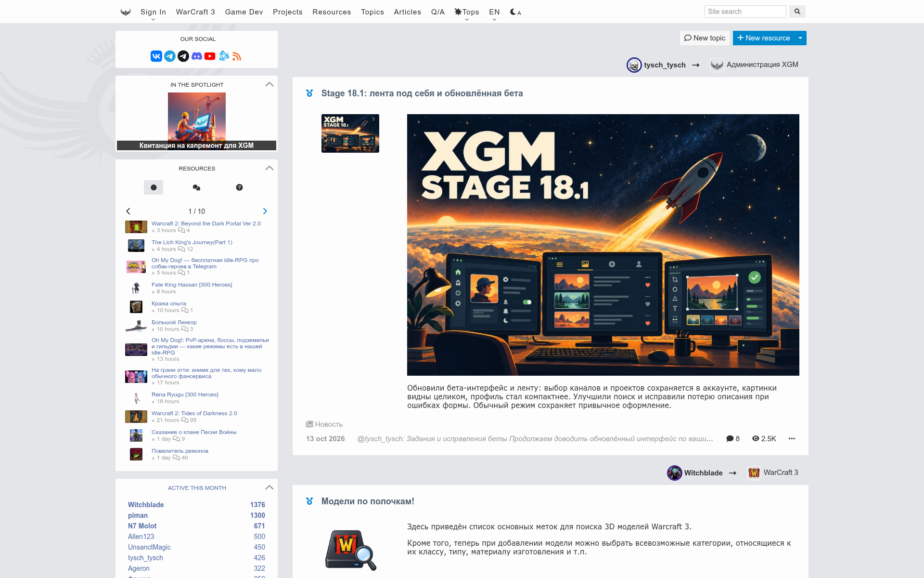Image resolution: width=924 pixels, height=578 pixels.
Task: Open the orange RSS feed icon
Action: [x=237, y=56]
